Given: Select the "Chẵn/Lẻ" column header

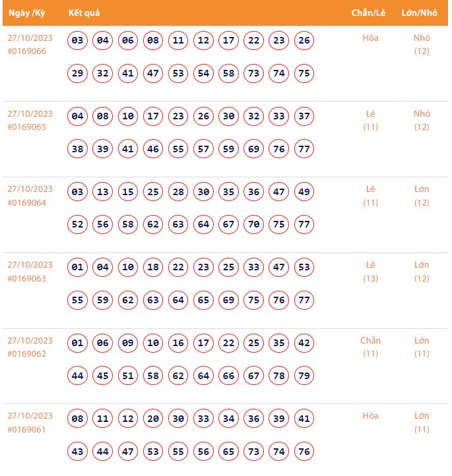Looking at the screenshot, I should click(x=369, y=13).
